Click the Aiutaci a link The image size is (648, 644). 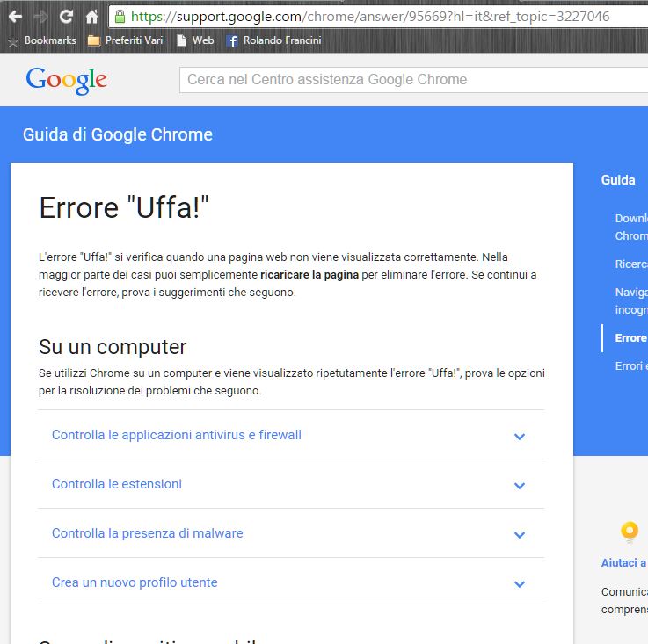point(624,563)
